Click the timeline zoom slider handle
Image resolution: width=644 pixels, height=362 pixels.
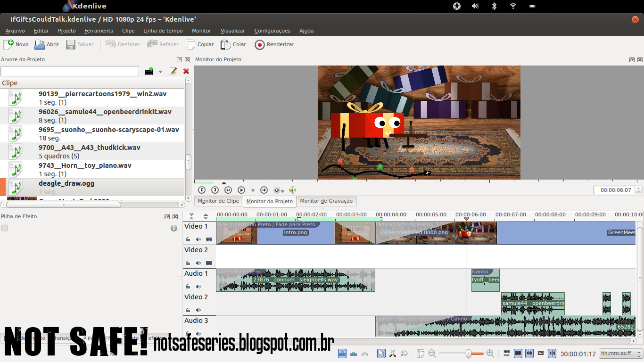pyautogui.click(x=469, y=354)
